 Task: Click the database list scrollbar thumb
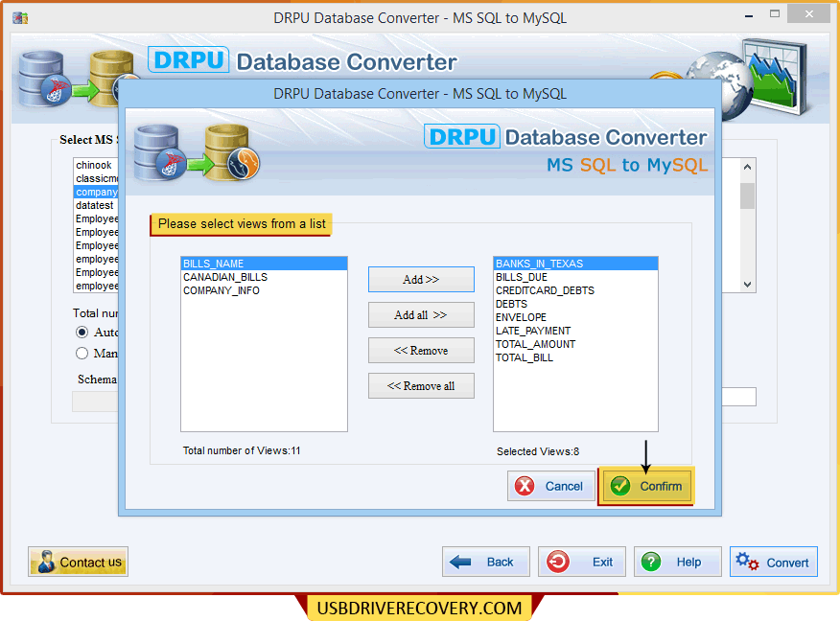pos(747,195)
